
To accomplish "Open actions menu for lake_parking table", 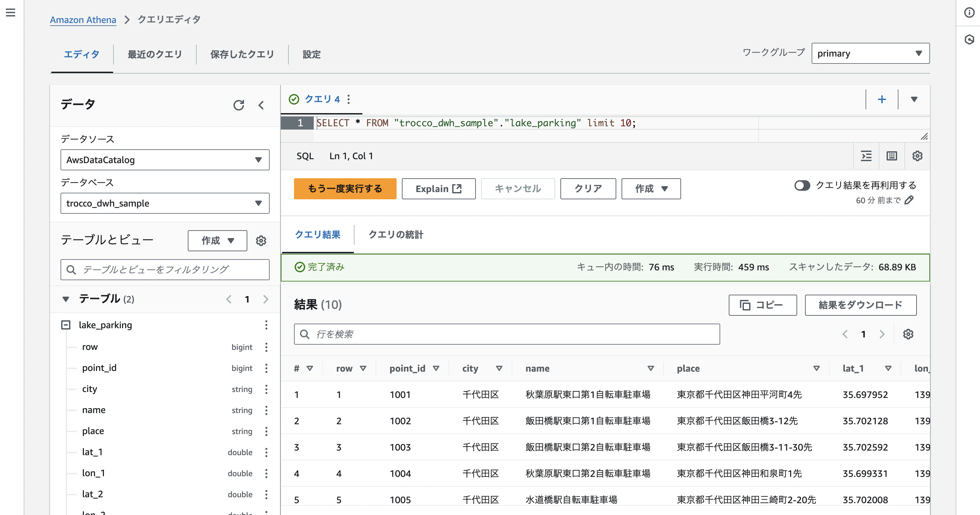I will 266,325.
